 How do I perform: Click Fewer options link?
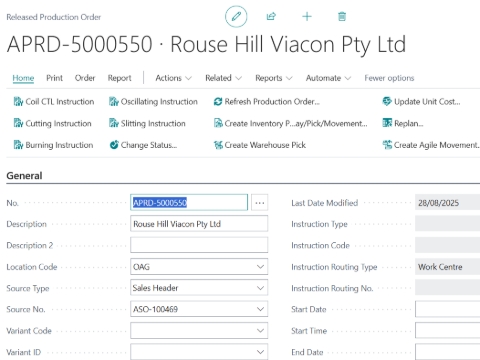[389, 78]
